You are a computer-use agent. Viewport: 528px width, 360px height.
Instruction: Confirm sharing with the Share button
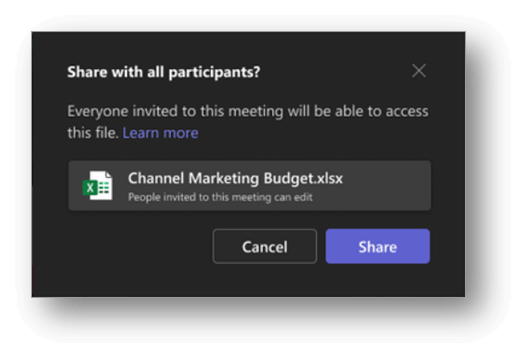(377, 247)
